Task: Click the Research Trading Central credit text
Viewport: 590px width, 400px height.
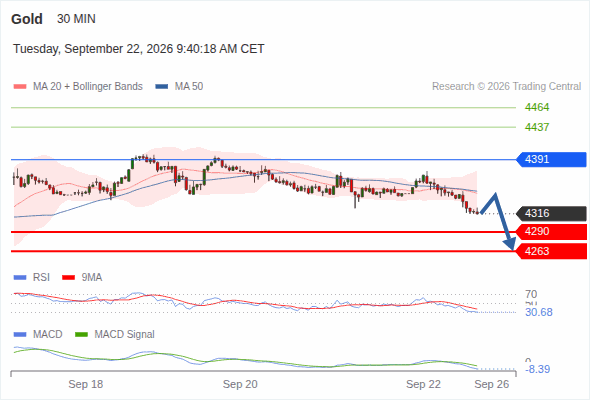Action: [x=506, y=87]
